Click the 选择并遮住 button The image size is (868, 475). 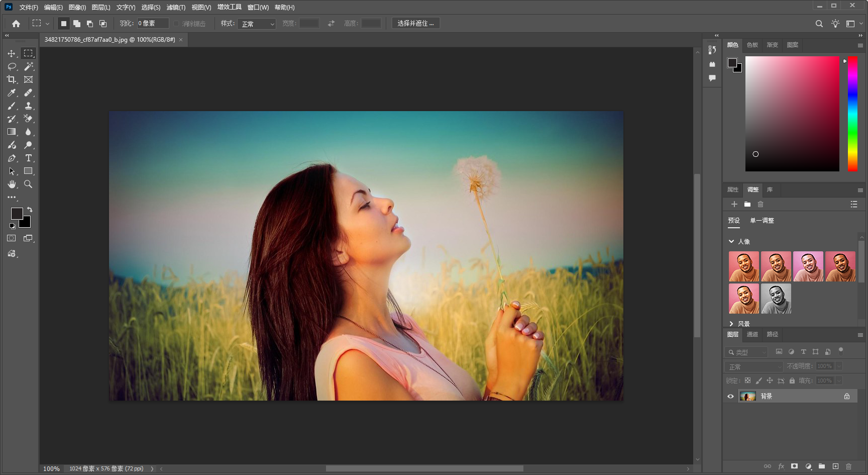click(415, 24)
